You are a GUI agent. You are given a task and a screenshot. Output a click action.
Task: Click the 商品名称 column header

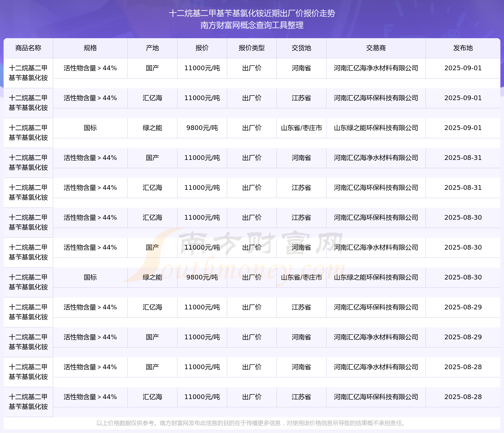[28, 48]
